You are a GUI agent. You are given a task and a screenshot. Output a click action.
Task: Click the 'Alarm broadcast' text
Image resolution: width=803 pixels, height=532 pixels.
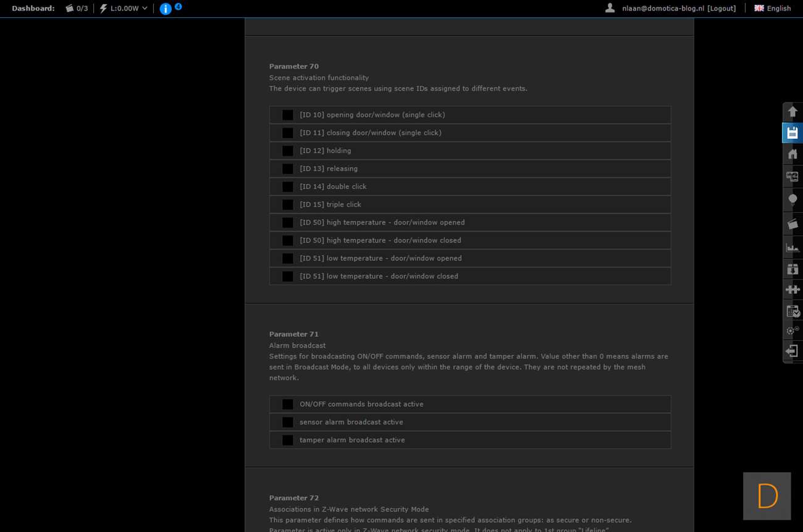[x=297, y=346]
